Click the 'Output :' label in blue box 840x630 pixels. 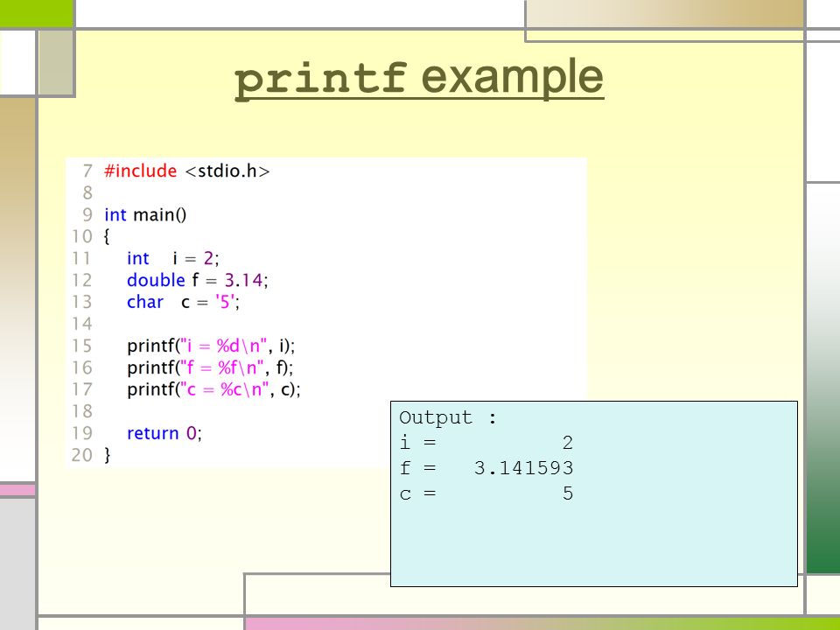coord(448,418)
